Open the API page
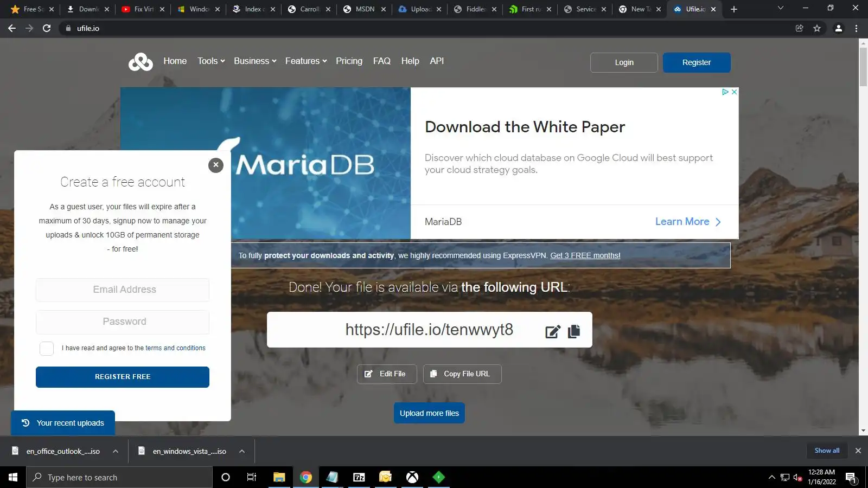The image size is (868, 488). click(437, 61)
